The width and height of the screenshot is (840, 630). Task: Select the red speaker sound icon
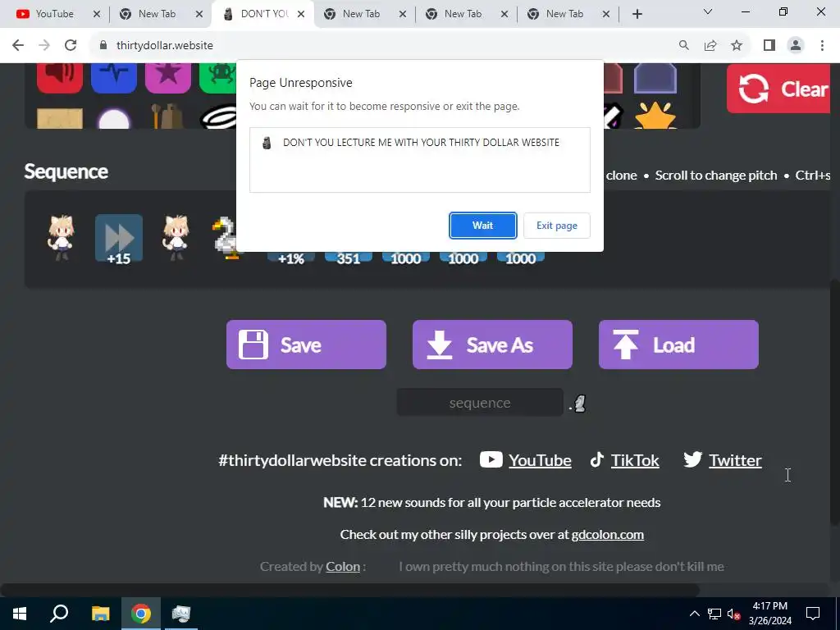[60, 78]
